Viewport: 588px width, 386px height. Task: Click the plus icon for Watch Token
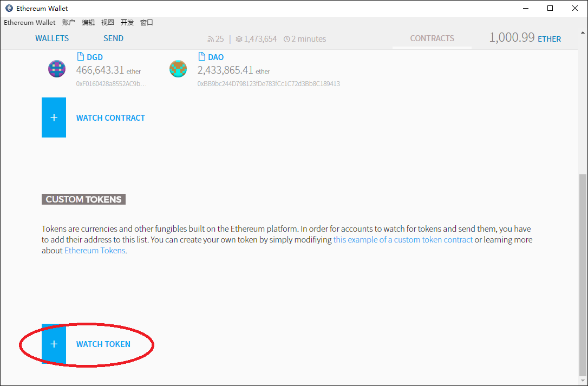pyautogui.click(x=54, y=344)
